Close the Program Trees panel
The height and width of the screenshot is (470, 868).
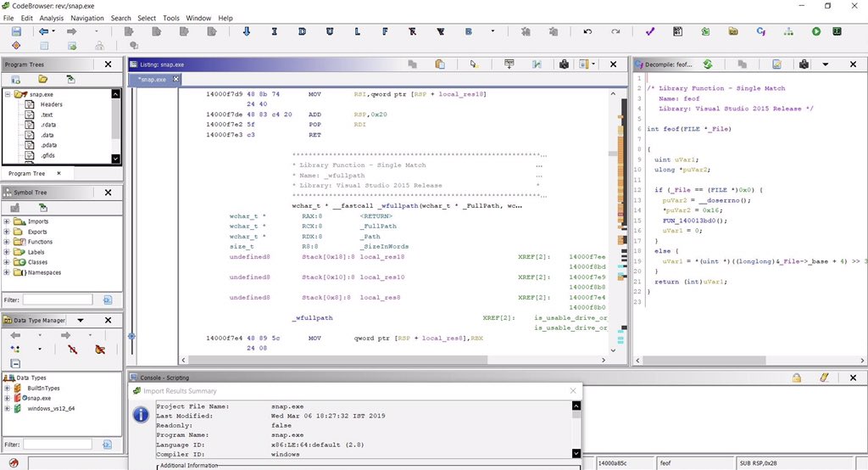click(108, 64)
